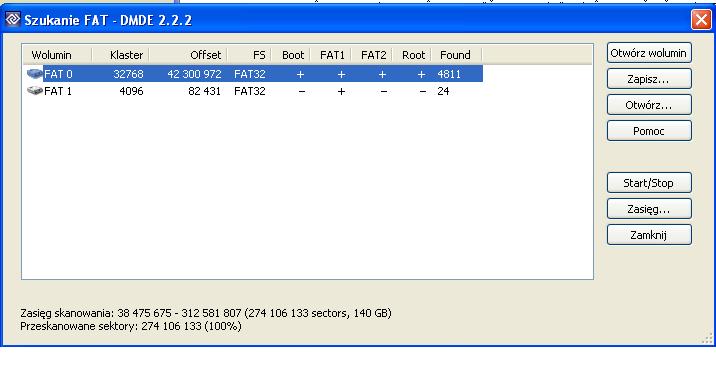Open Pomoc help button
Screen dimensions: 716x384
click(x=649, y=131)
